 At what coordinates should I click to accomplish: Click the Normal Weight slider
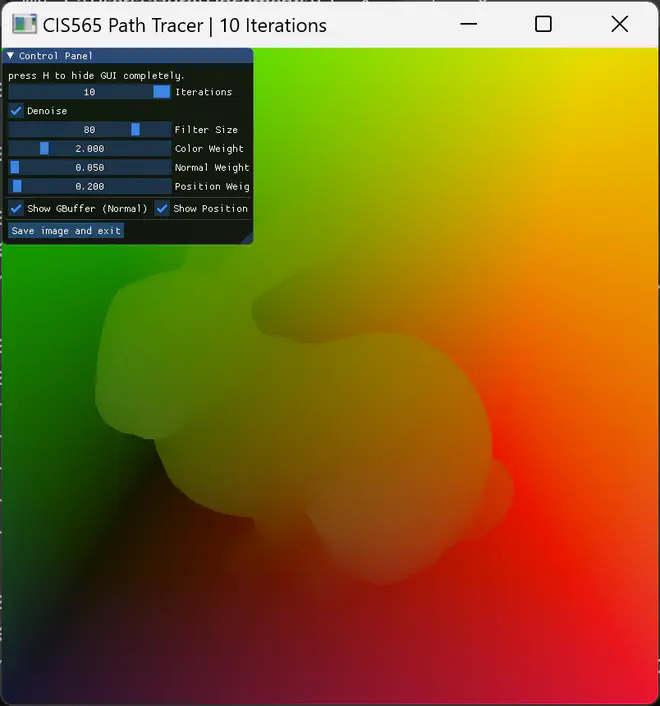pos(90,168)
